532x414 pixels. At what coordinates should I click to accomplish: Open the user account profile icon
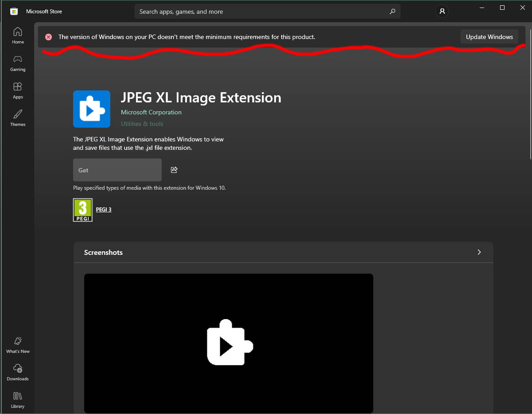(442, 12)
